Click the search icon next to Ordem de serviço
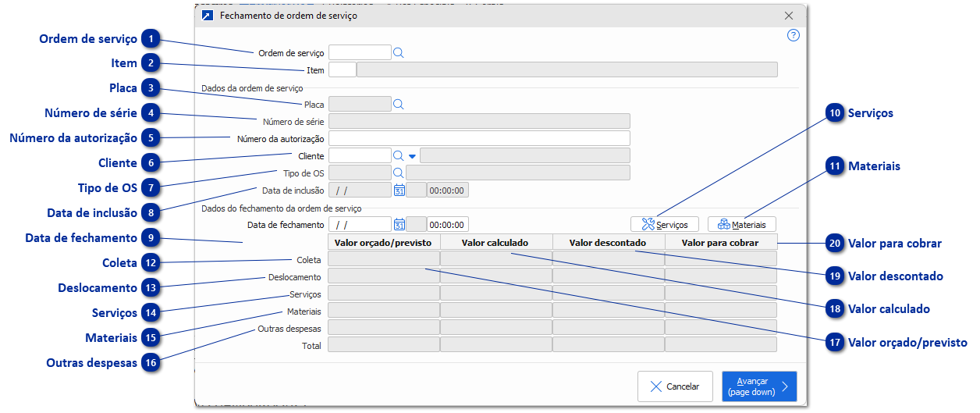980x413 pixels. (x=398, y=53)
